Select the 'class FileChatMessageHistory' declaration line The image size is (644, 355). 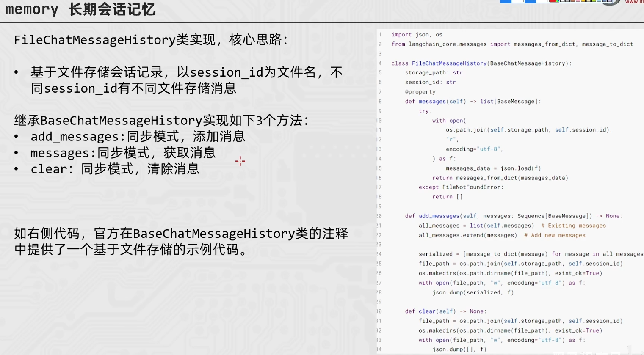pyautogui.click(x=481, y=63)
